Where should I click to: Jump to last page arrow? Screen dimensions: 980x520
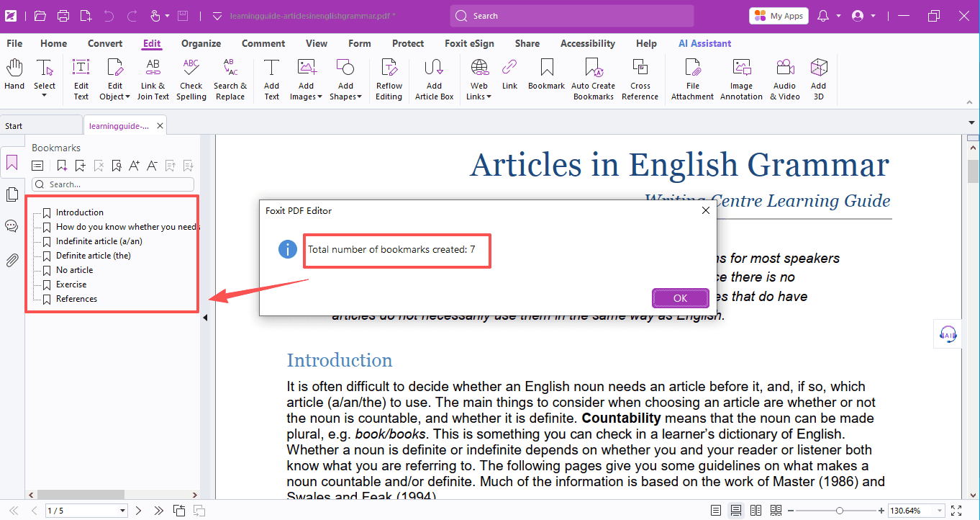coord(158,511)
